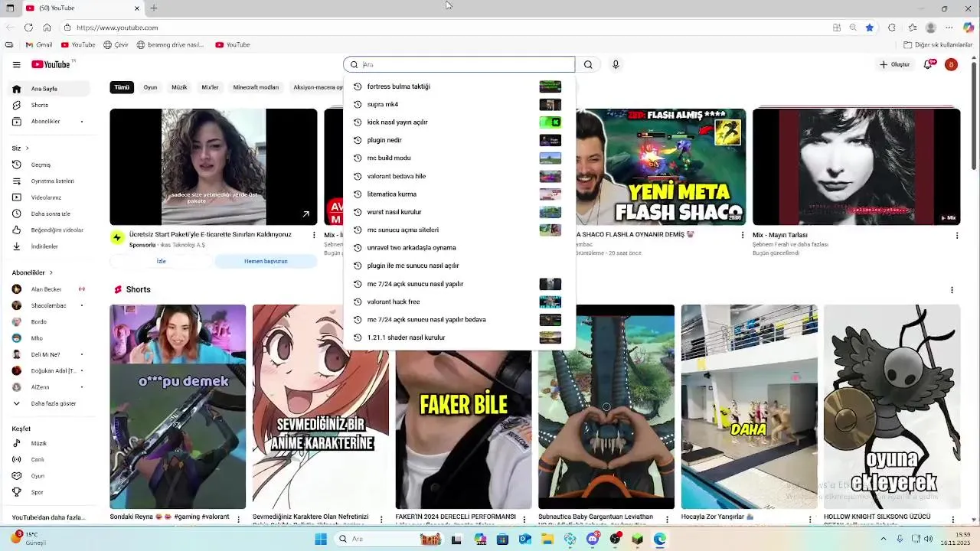Open Shacolambac channel in sidebar

tap(50, 305)
